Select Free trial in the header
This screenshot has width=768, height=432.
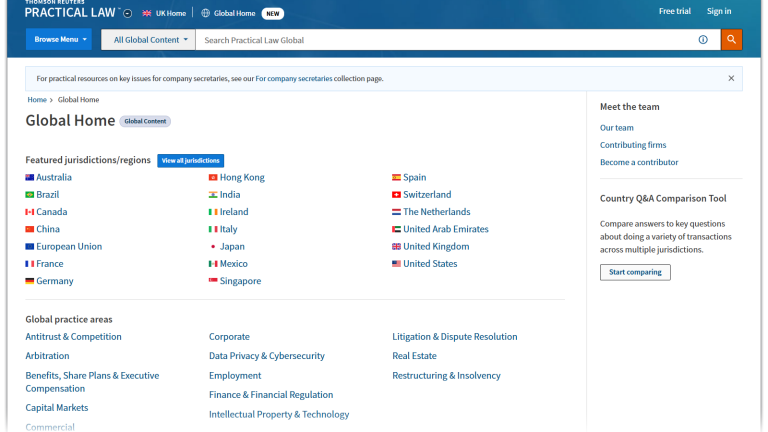[674, 12]
